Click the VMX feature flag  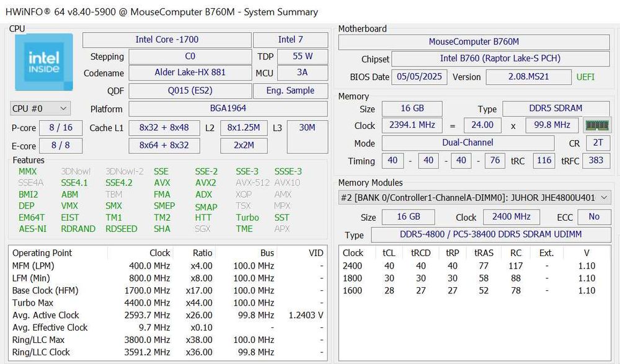(x=69, y=206)
